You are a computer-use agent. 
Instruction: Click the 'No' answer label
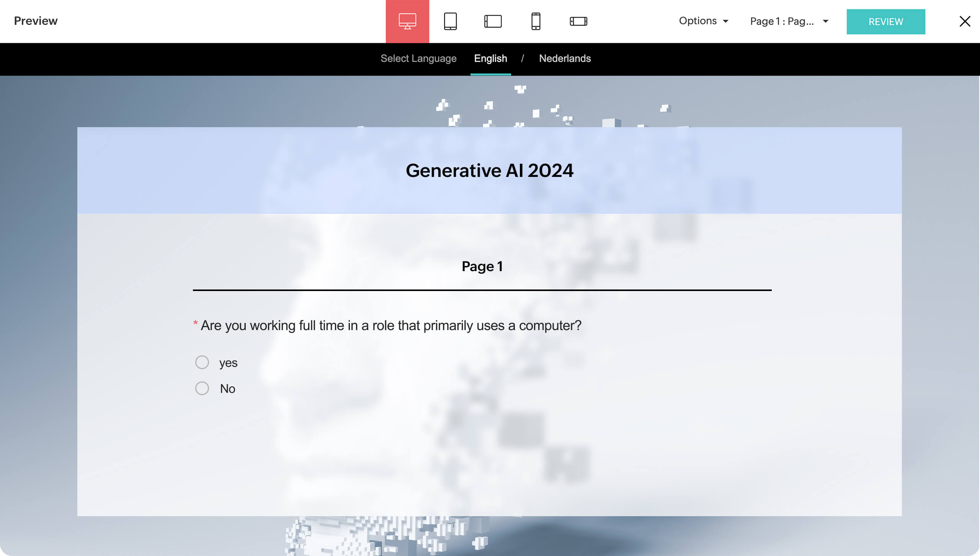[x=227, y=389]
